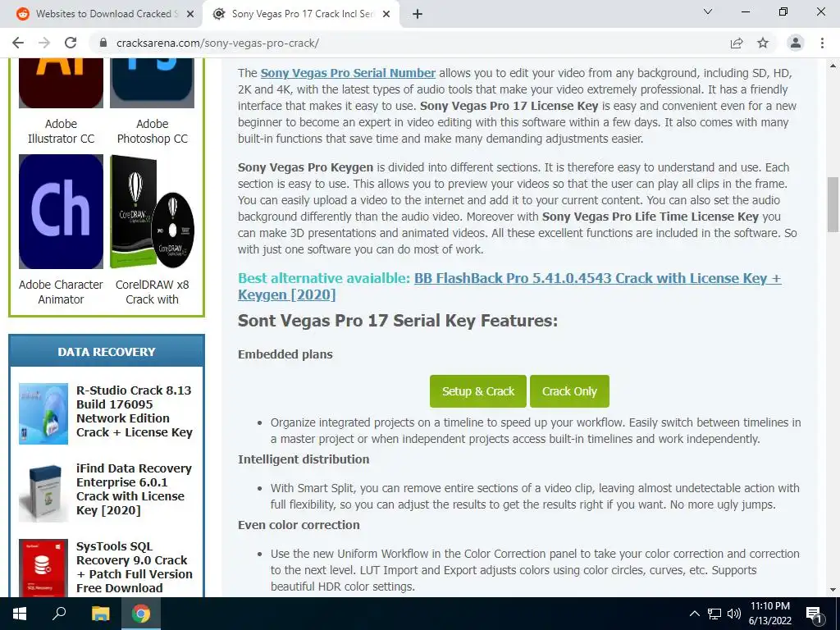The width and height of the screenshot is (840, 630).
Task: Open the Adobe Character Animator thumbnail
Action: [61, 212]
